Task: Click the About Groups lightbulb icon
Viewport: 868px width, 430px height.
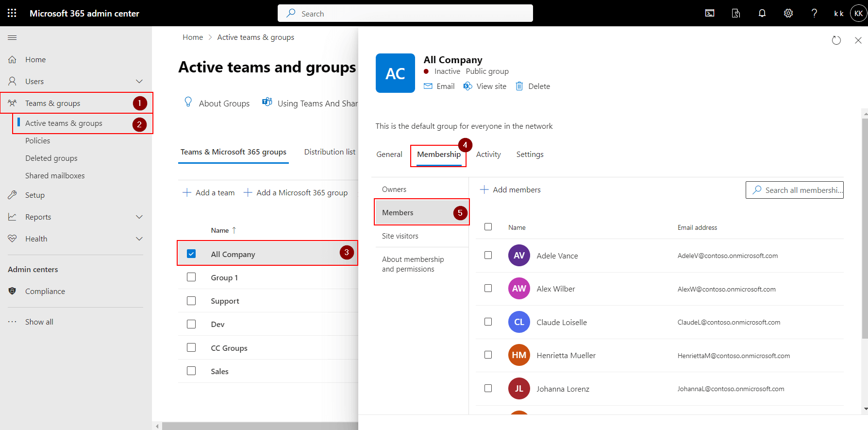Action: pyautogui.click(x=188, y=102)
